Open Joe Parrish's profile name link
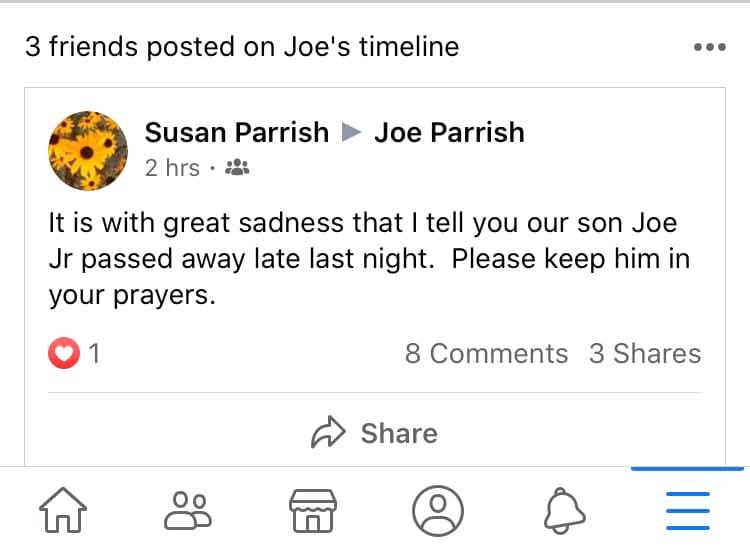The height and width of the screenshot is (555, 750). click(x=449, y=132)
